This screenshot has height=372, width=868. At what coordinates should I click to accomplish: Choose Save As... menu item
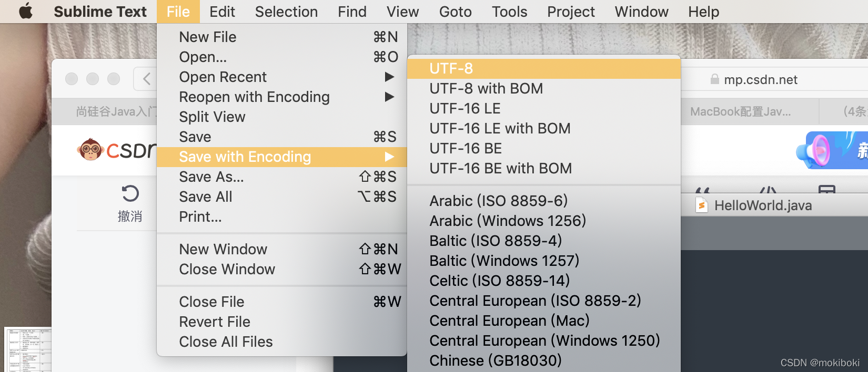click(282, 177)
